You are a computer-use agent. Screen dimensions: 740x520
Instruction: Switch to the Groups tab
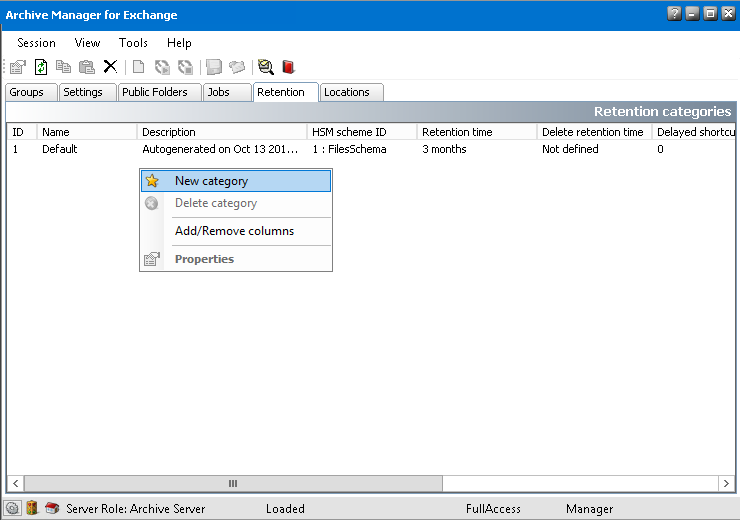27,92
